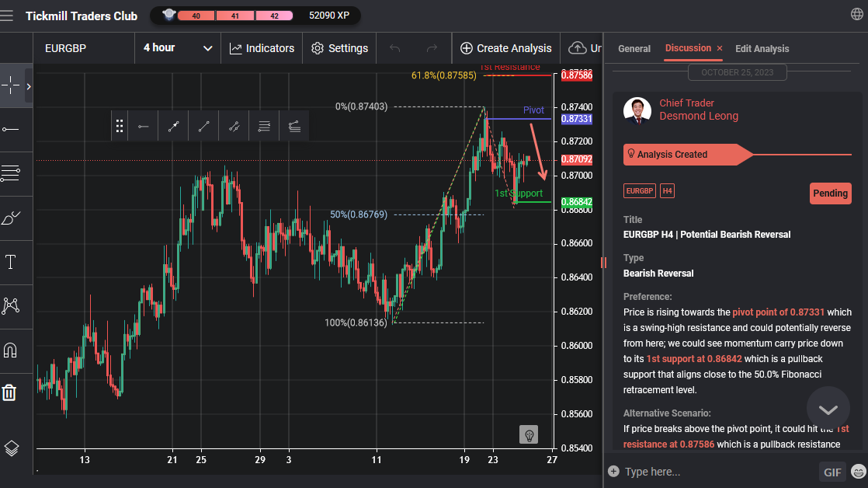The width and height of the screenshot is (868, 488).
Task: Grab the floating toolbar drag handle
Action: coord(119,127)
